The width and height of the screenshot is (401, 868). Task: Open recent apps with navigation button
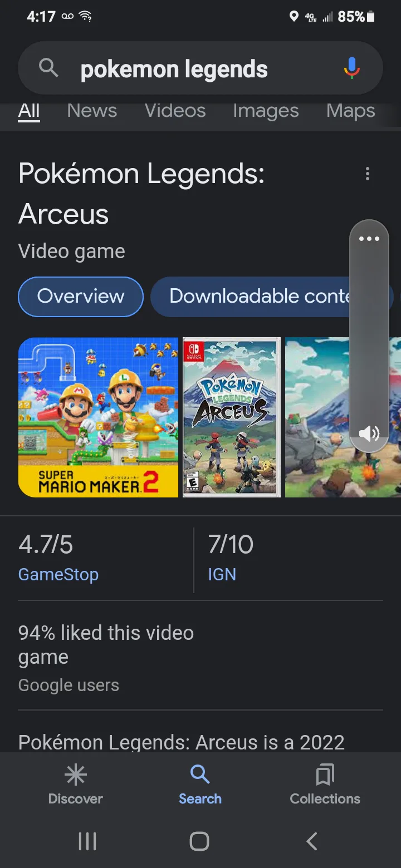click(x=87, y=841)
